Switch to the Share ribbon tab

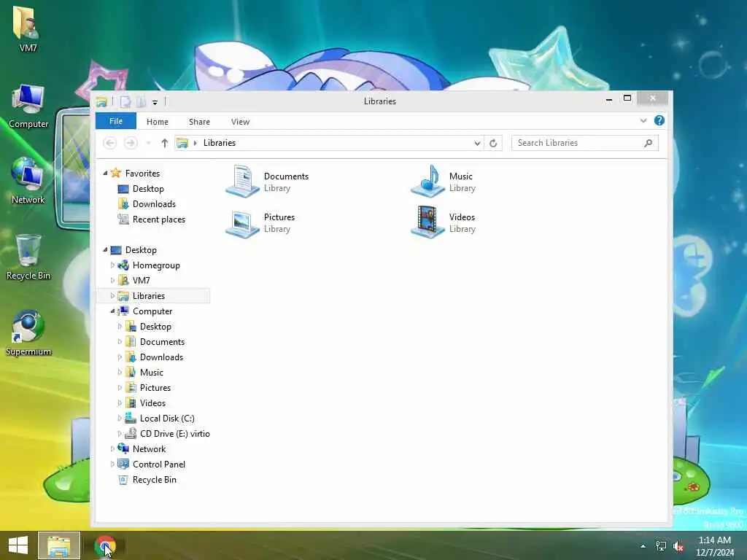tap(199, 122)
